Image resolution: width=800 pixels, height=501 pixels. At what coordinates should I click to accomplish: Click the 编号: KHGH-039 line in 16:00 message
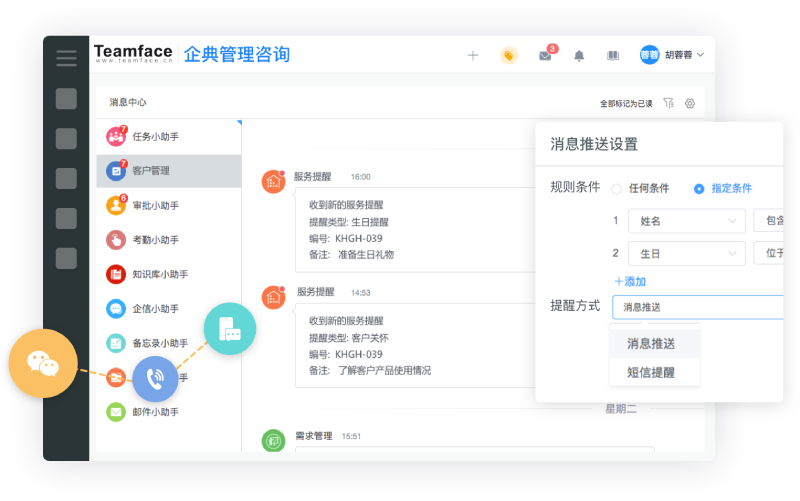point(345,238)
